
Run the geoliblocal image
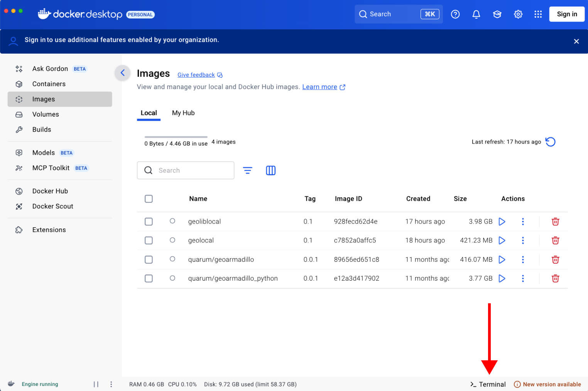(502, 222)
